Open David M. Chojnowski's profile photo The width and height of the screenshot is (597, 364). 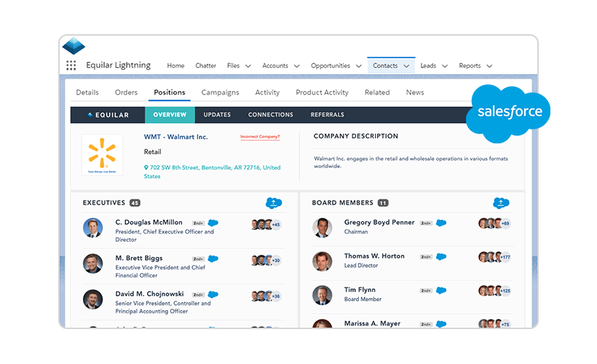[x=93, y=299]
